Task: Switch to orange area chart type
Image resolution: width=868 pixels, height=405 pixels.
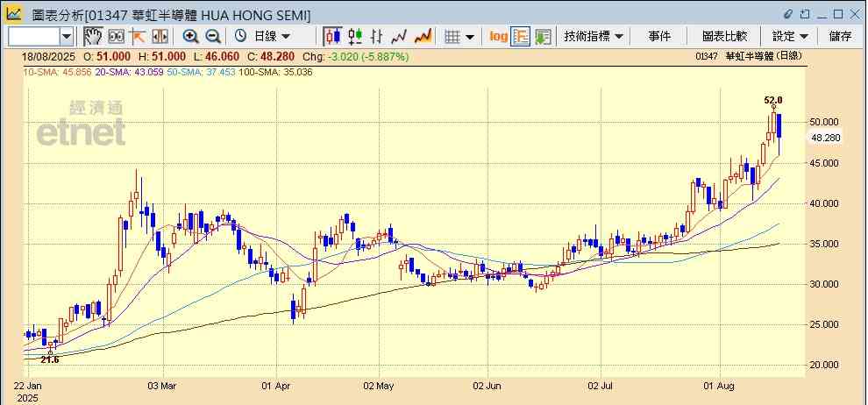Action: pos(423,37)
